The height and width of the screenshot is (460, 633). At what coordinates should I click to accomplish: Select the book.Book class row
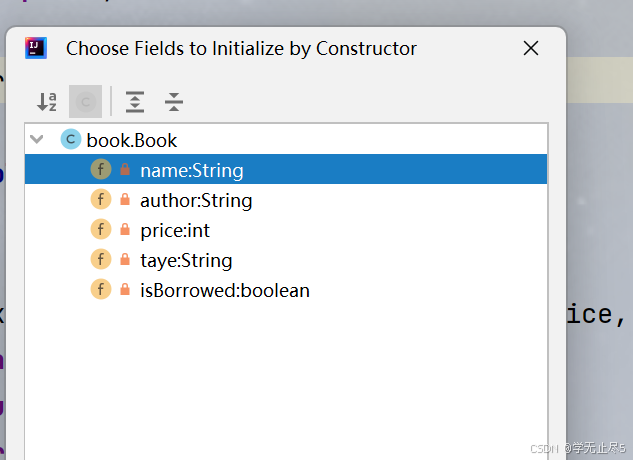(132, 140)
